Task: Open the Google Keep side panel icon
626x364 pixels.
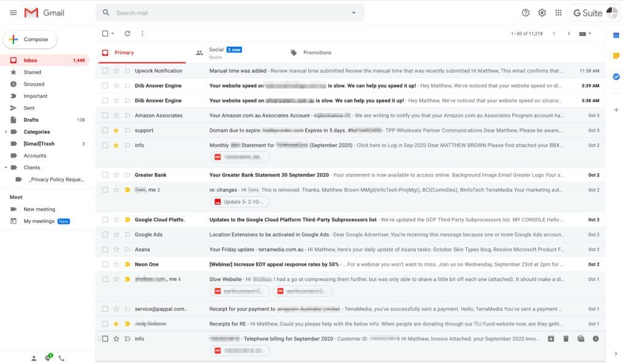Action: tap(616, 56)
